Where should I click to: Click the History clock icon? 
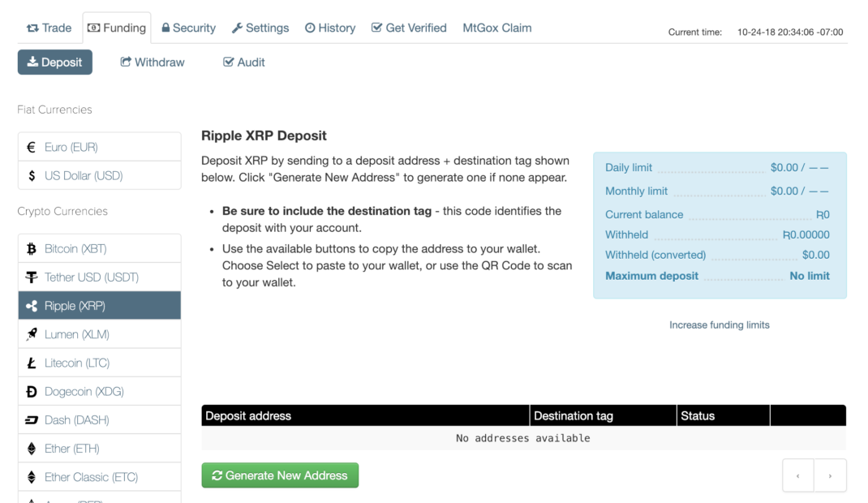tap(310, 28)
